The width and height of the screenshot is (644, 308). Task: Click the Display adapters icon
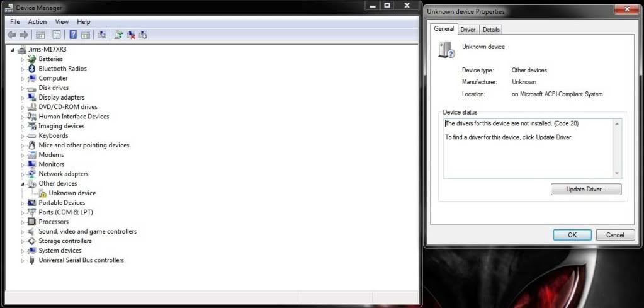[x=31, y=98]
